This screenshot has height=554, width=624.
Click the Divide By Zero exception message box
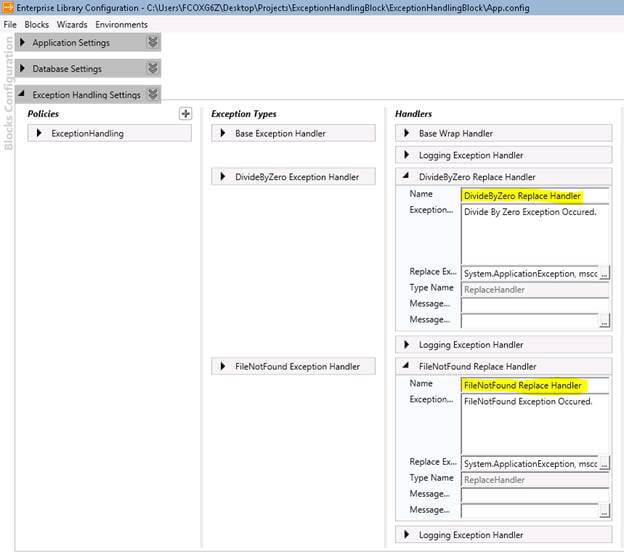(535, 234)
